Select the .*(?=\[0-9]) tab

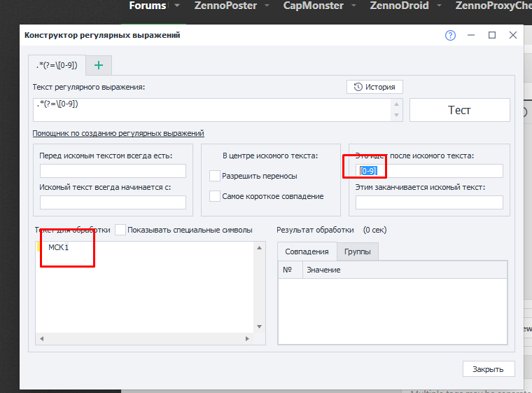click(57, 65)
